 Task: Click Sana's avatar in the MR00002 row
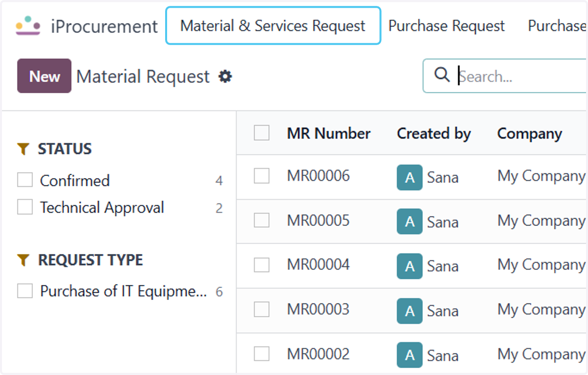[410, 355]
